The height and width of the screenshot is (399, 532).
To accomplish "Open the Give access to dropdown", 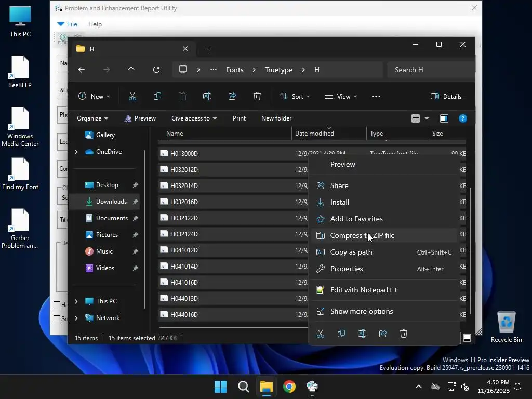I will 194,118.
